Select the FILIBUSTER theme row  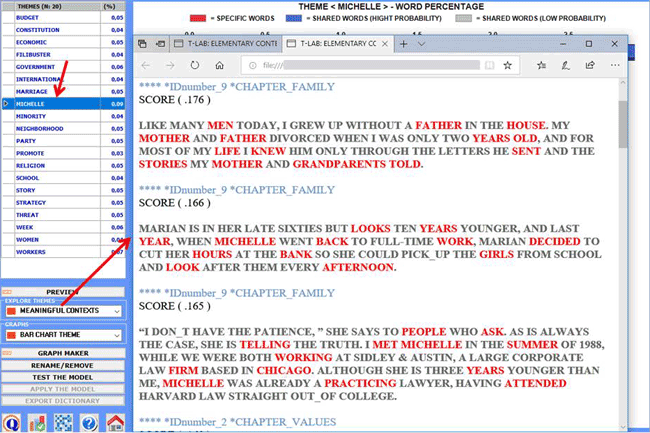[x=63, y=55]
